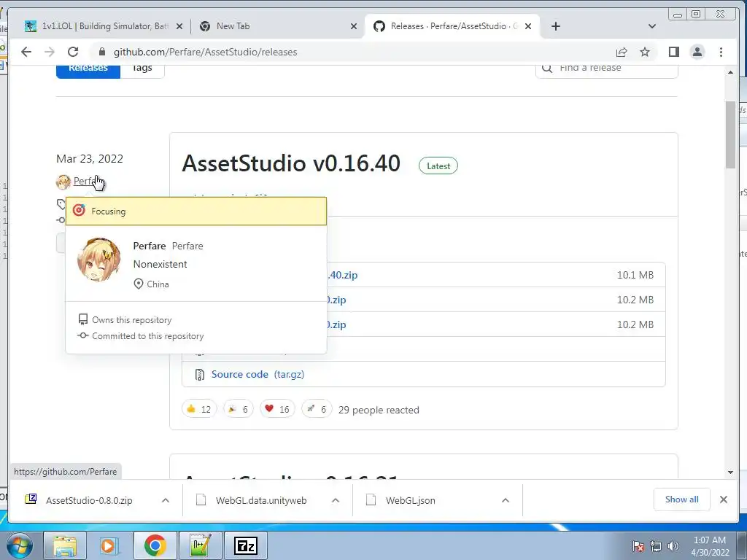Close the 1v1.LOL tab
The width and height of the screenshot is (747, 560).
click(x=179, y=26)
